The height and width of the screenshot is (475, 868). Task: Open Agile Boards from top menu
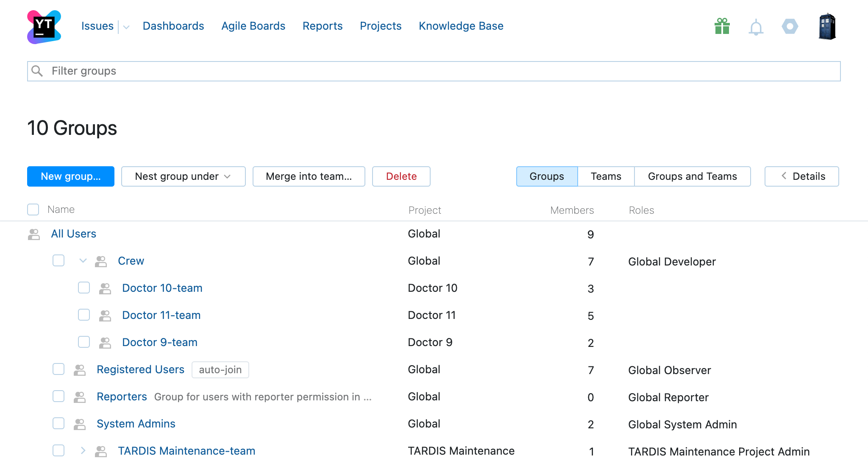(x=253, y=26)
